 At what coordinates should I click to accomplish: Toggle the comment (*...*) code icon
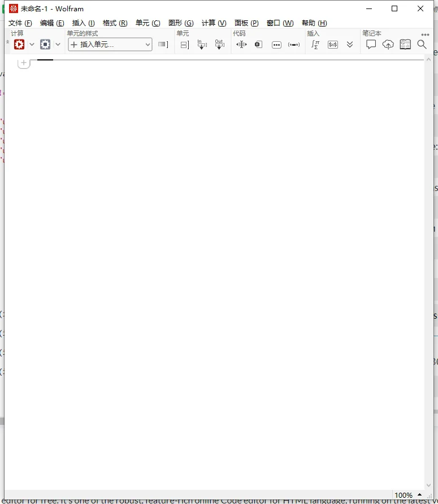(x=294, y=45)
